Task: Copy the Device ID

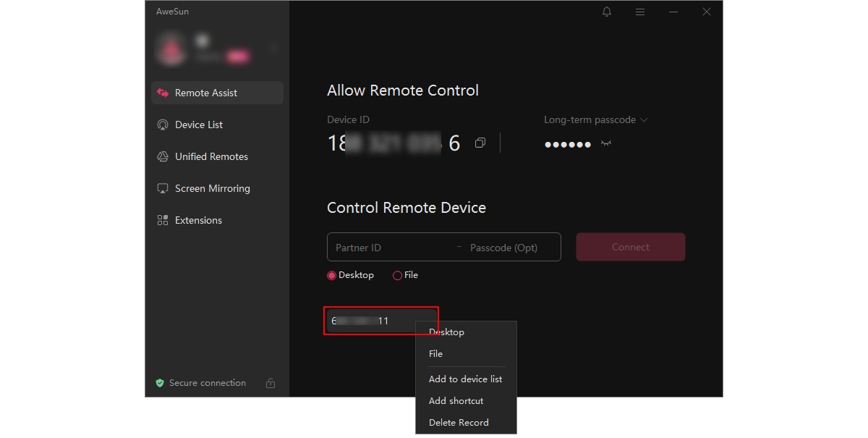Action: tap(480, 143)
